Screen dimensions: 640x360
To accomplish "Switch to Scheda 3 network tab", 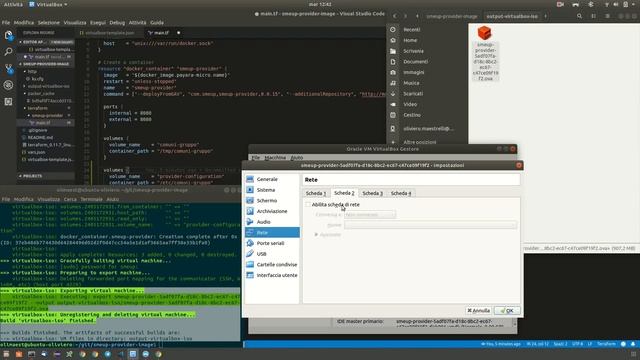I will point(373,193).
